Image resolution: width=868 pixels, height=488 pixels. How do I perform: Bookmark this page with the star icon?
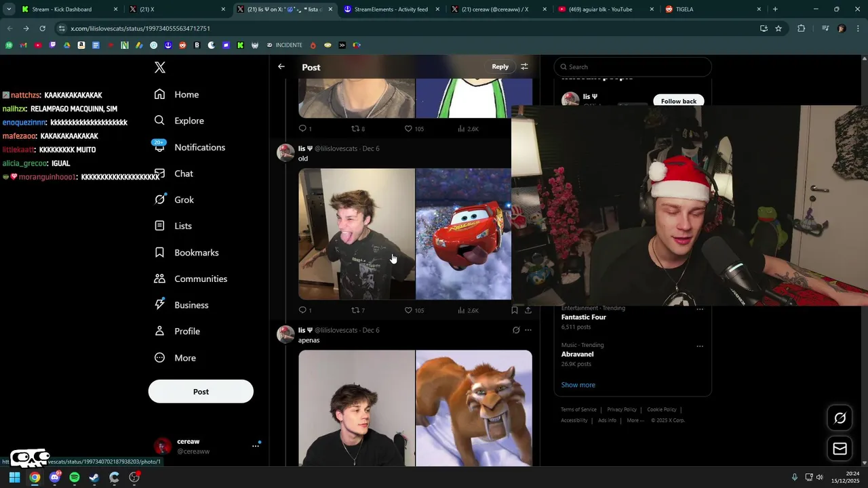click(778, 28)
